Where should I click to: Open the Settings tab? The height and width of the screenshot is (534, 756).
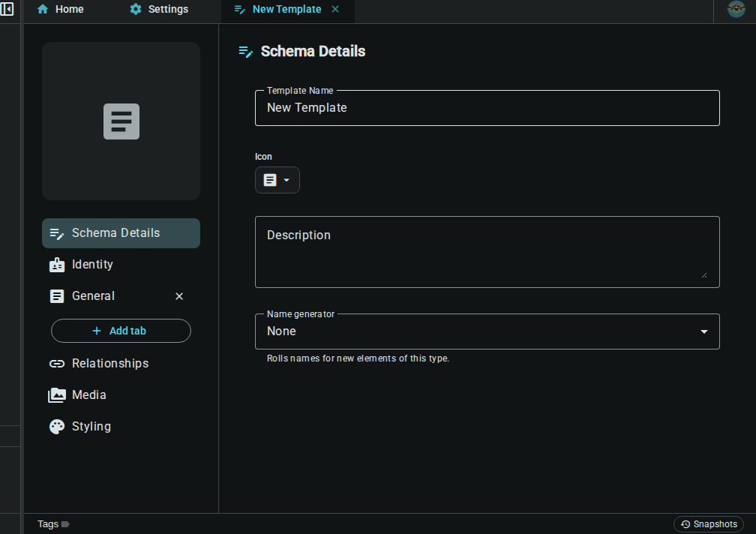coord(159,9)
